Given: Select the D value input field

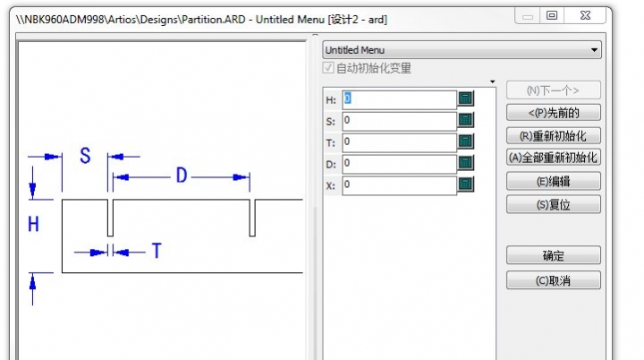Looking at the screenshot, I should click(399, 163).
